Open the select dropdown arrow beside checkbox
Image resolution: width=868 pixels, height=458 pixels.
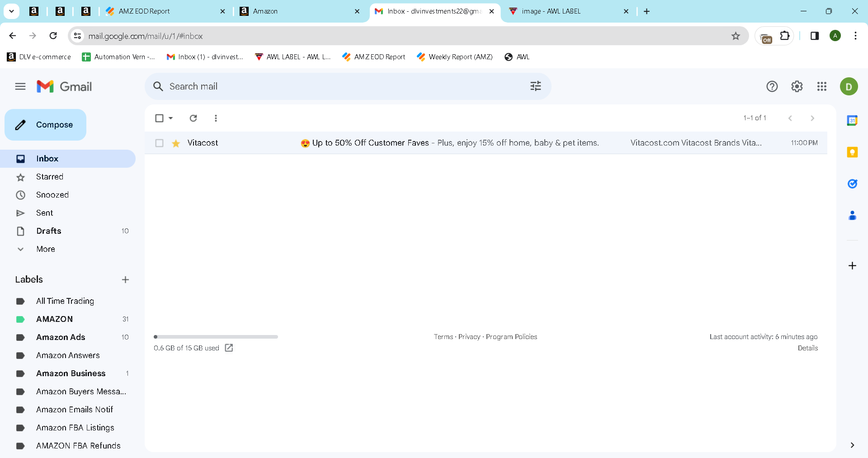coord(170,118)
